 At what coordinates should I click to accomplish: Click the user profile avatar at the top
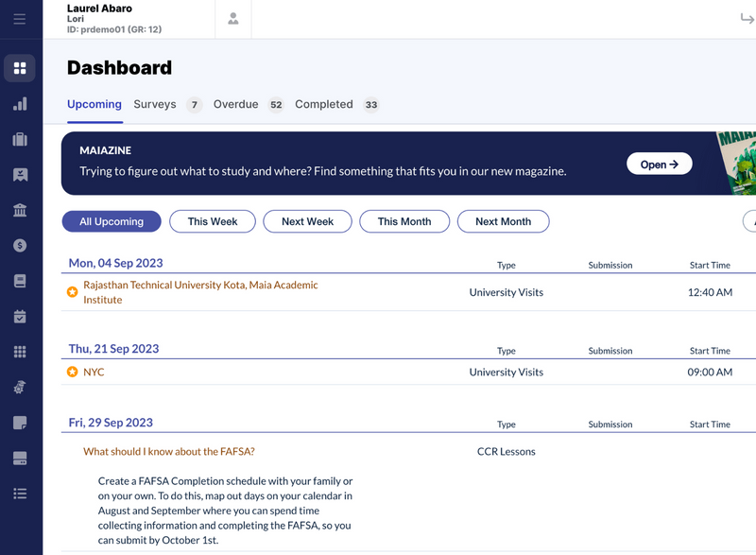tap(232, 19)
